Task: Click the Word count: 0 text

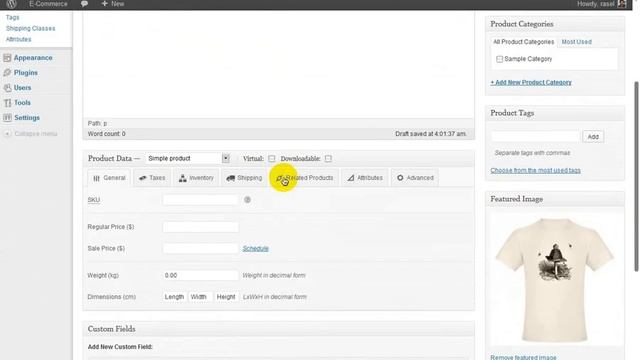Action: [107, 134]
